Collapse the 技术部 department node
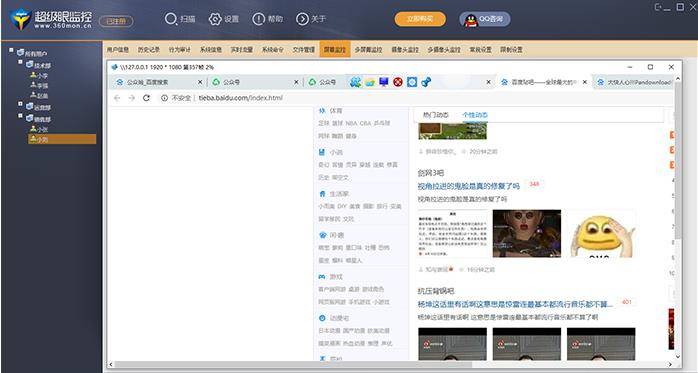Viewport: 698px width, 373px height. (x=20, y=62)
